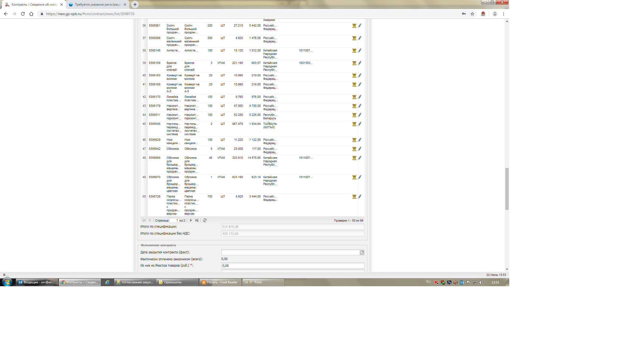Viewport: 644px width, 353px height.
Task: Jump to last page of the grid
Action: pyautogui.click(x=197, y=220)
